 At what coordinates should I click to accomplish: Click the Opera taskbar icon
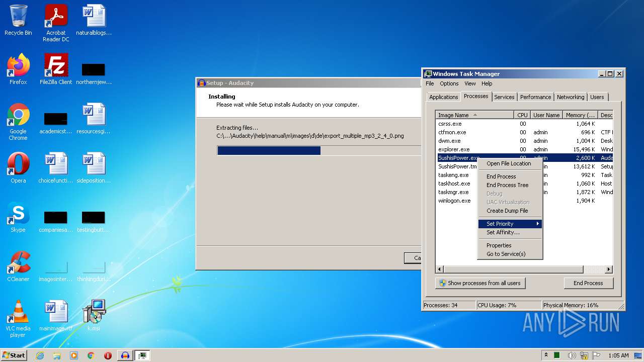tap(108, 355)
